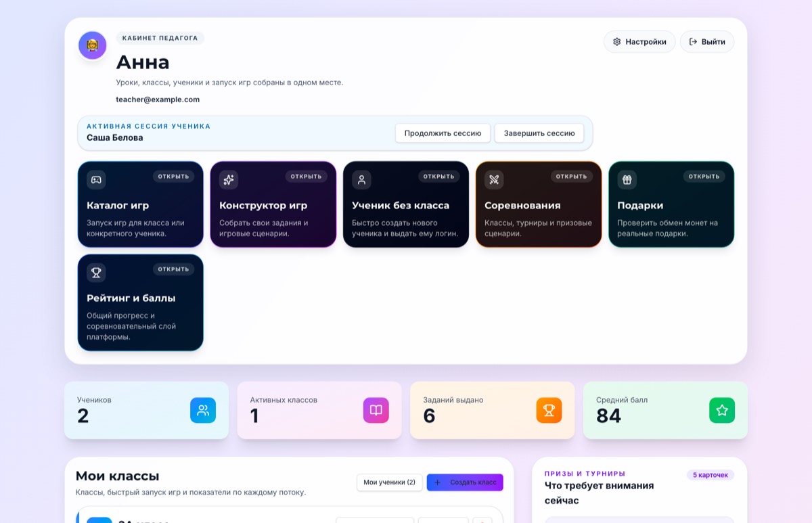812x523 pixels.
Task: Select the crossed swords icon on Соревнования
Action: (x=494, y=179)
